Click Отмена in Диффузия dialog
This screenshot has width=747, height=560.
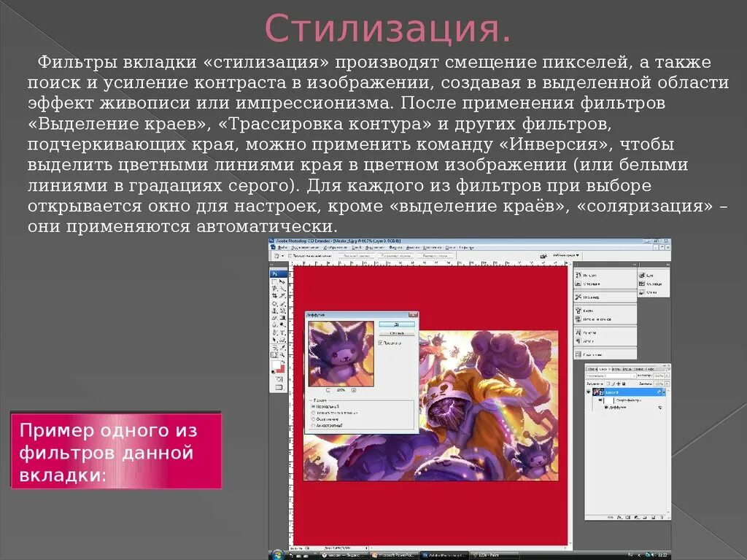[x=397, y=332]
